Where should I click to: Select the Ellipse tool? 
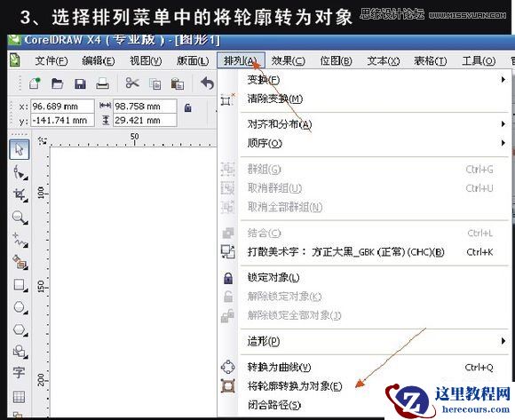20,307
